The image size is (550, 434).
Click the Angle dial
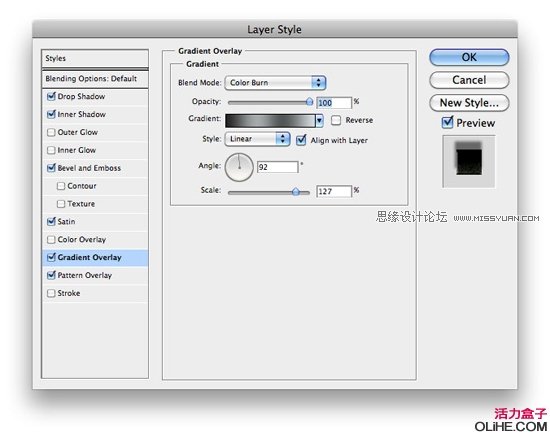point(239,167)
